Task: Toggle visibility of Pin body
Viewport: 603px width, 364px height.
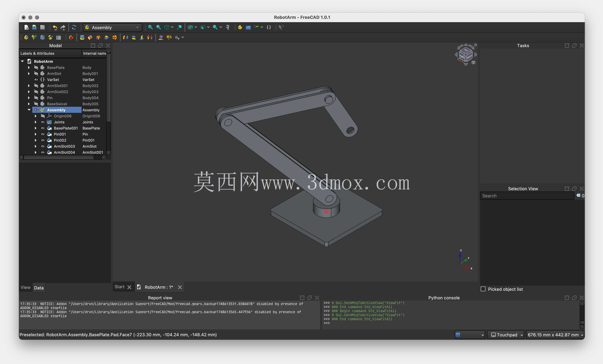Action: click(x=36, y=98)
